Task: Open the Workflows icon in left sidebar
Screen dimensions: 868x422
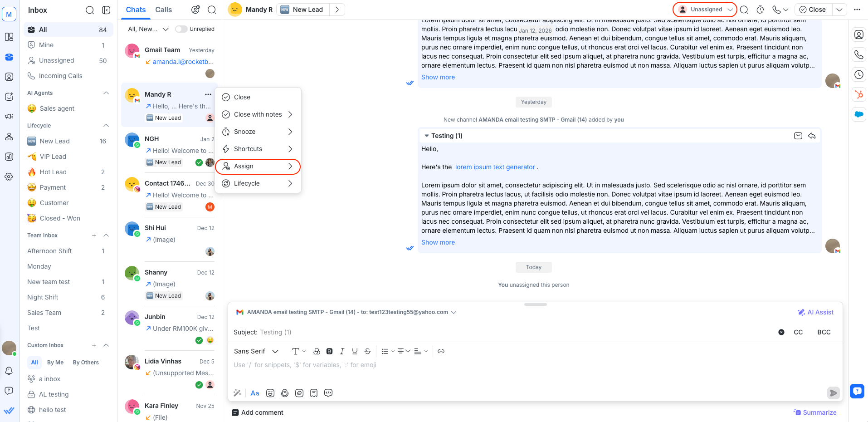Action: 9,137
